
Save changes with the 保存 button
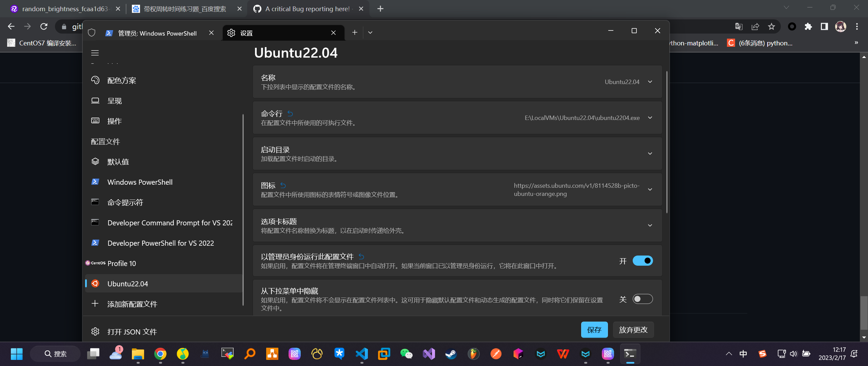click(x=594, y=329)
